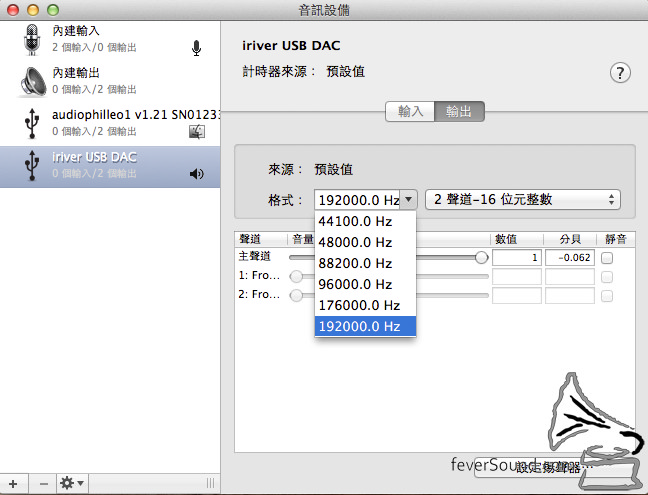Click the 數值 column header

point(517,239)
